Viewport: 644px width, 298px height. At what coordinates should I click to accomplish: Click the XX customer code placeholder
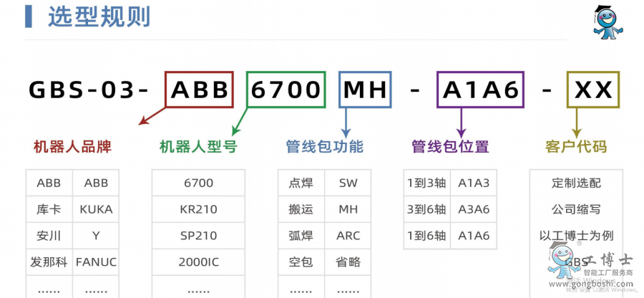click(593, 90)
